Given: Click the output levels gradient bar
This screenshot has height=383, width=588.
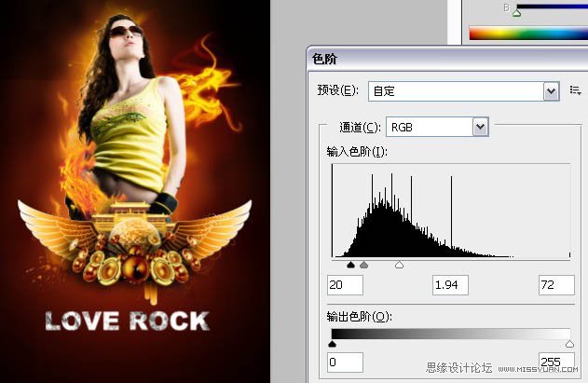Looking at the screenshot, I should click(451, 335).
